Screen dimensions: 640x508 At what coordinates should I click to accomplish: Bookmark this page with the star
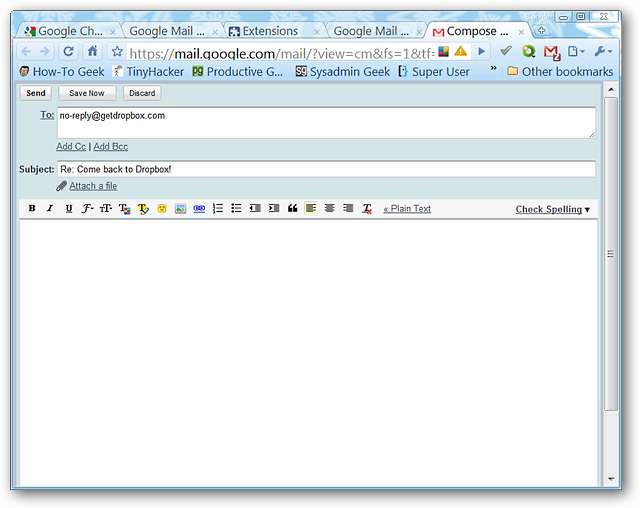coord(117,51)
